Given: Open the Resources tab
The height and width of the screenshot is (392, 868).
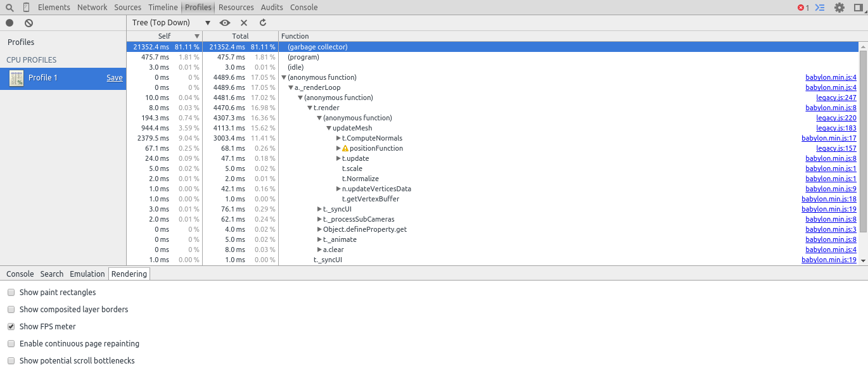Looking at the screenshot, I should [236, 8].
